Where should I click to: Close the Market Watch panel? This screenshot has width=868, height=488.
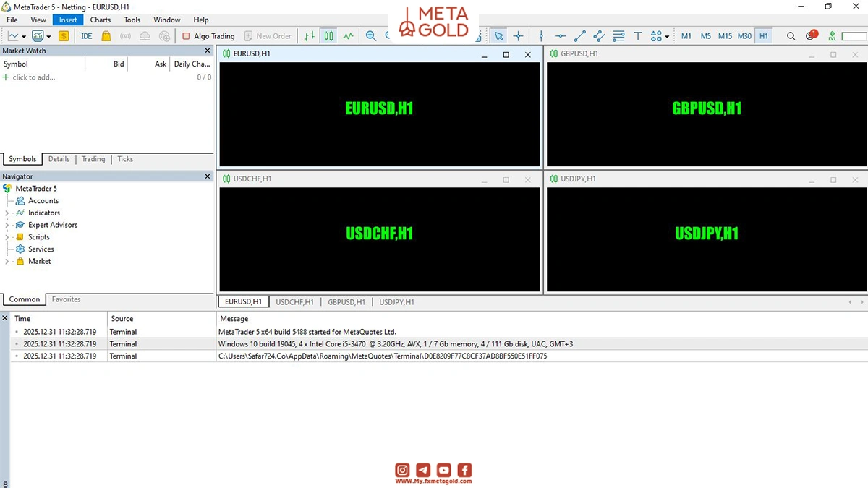pyautogui.click(x=208, y=51)
